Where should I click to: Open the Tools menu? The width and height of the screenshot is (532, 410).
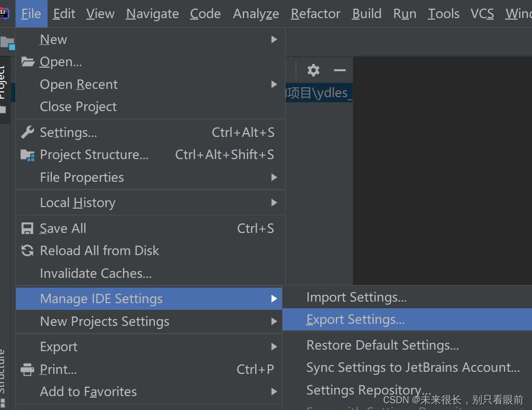[x=444, y=13]
